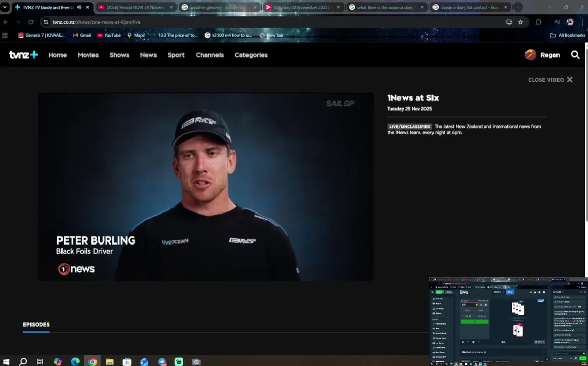The image size is (588, 366).
Task: Bookmark this page with the star
Action: pyautogui.click(x=520, y=22)
